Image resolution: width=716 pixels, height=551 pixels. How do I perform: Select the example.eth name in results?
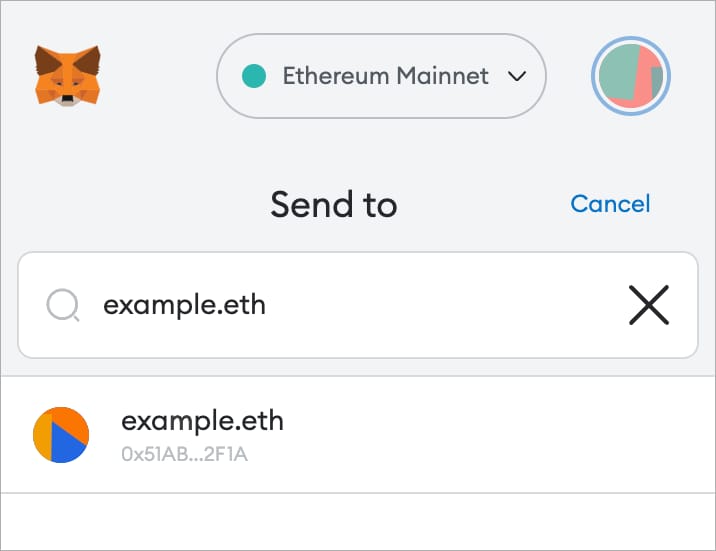202,421
